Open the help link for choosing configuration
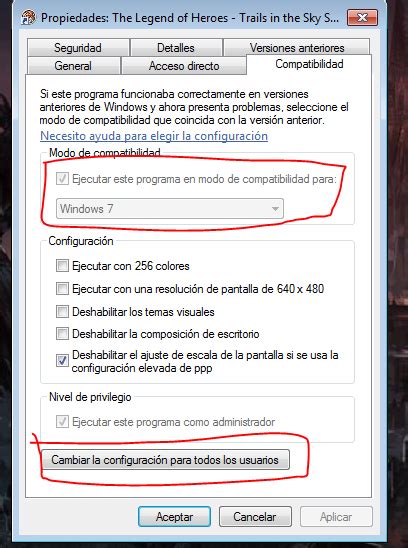Image resolution: width=408 pixels, height=548 pixels. pos(154,136)
